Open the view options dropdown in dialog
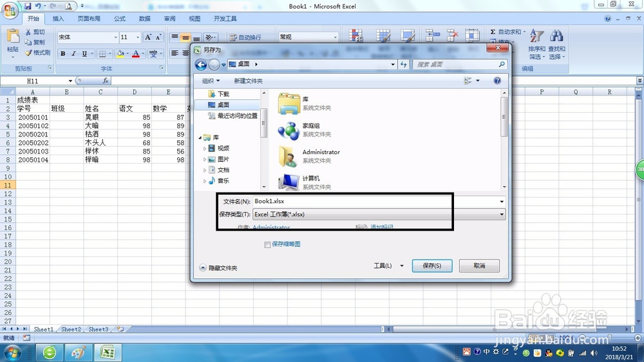The image size is (644, 362). [478, 81]
